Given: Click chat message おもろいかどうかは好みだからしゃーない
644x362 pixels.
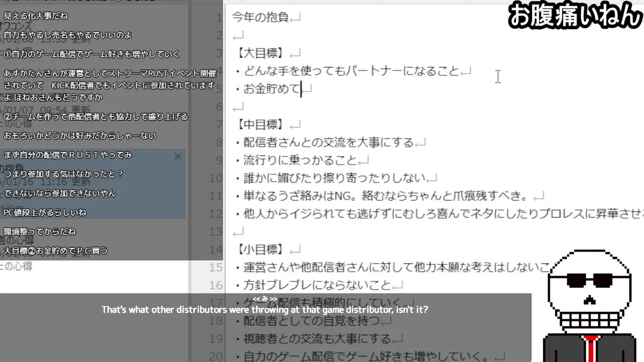Looking at the screenshot, I should [80, 136].
